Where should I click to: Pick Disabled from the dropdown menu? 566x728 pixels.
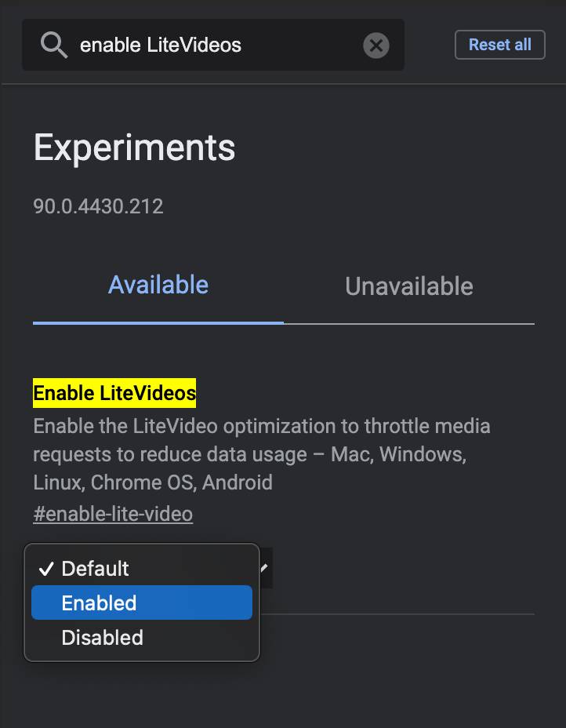pyautogui.click(x=103, y=637)
